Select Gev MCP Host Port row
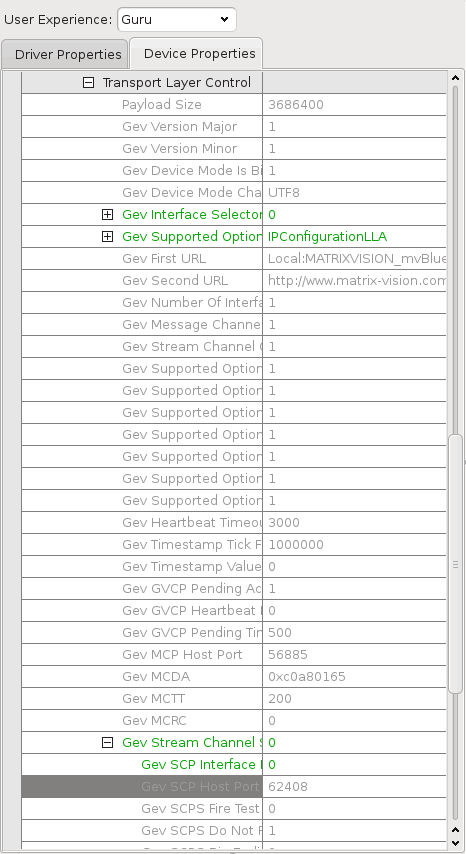The image size is (466, 854). [234, 655]
